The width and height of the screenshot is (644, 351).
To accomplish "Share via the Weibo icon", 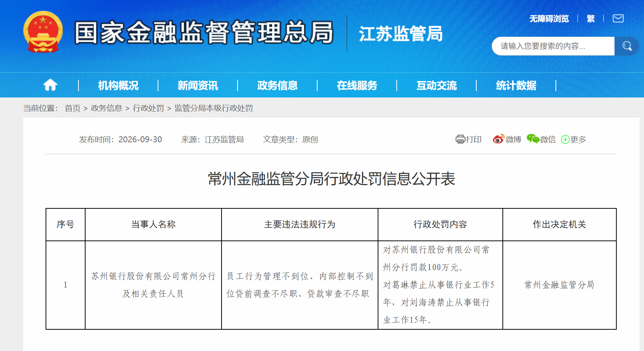I will pos(499,139).
